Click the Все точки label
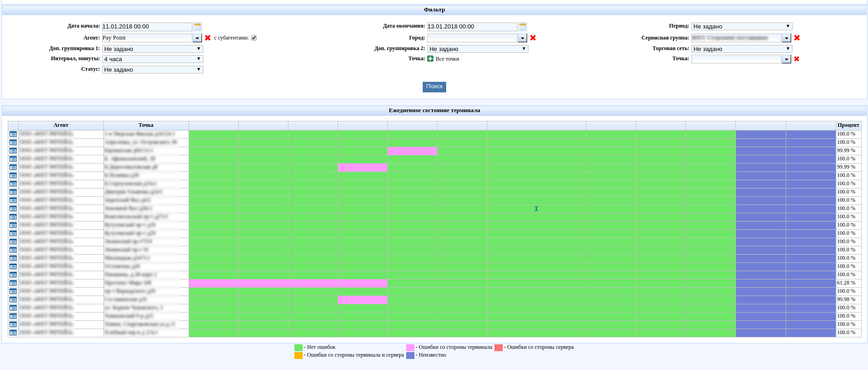Screen dimensions: 868x370 (x=448, y=59)
